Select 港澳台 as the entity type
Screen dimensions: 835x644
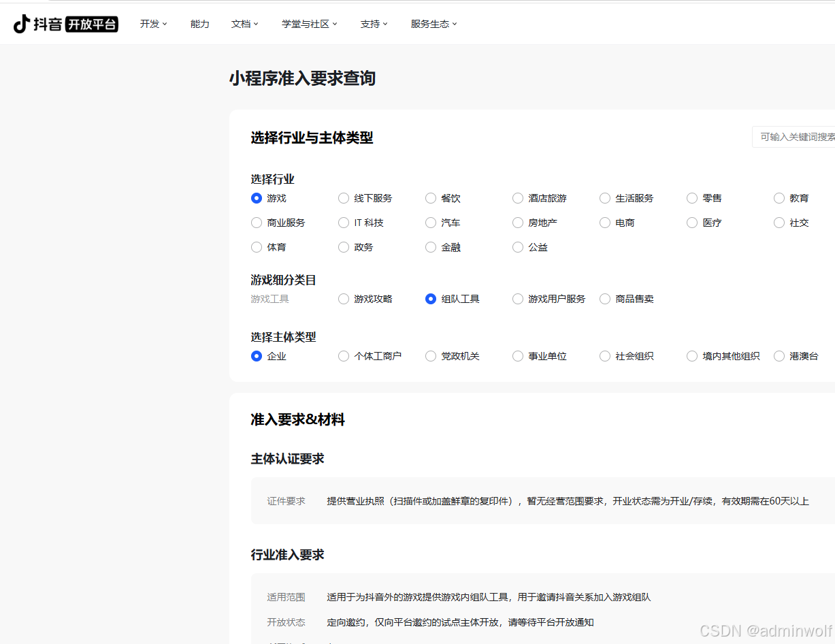779,356
